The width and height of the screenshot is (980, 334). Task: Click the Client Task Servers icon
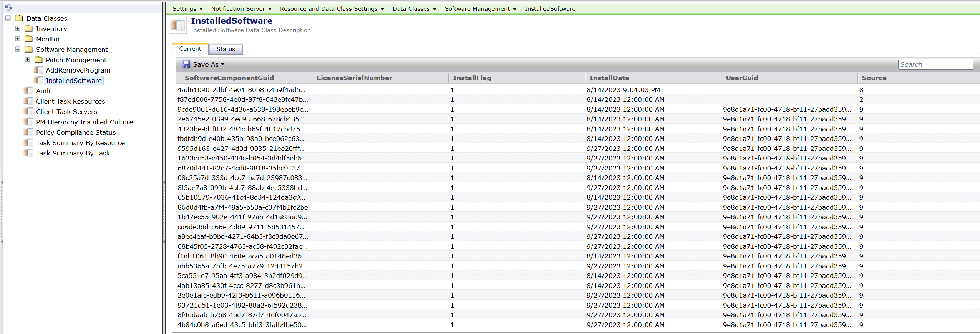click(28, 112)
